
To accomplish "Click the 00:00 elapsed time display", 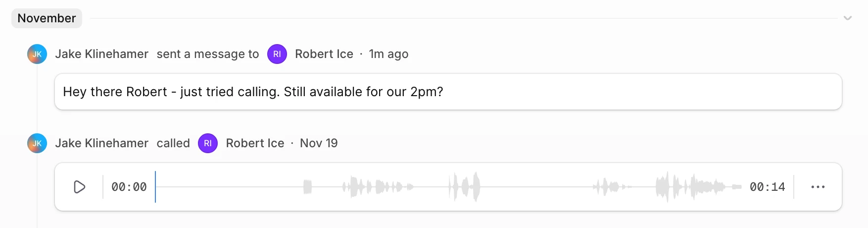I will point(129,187).
